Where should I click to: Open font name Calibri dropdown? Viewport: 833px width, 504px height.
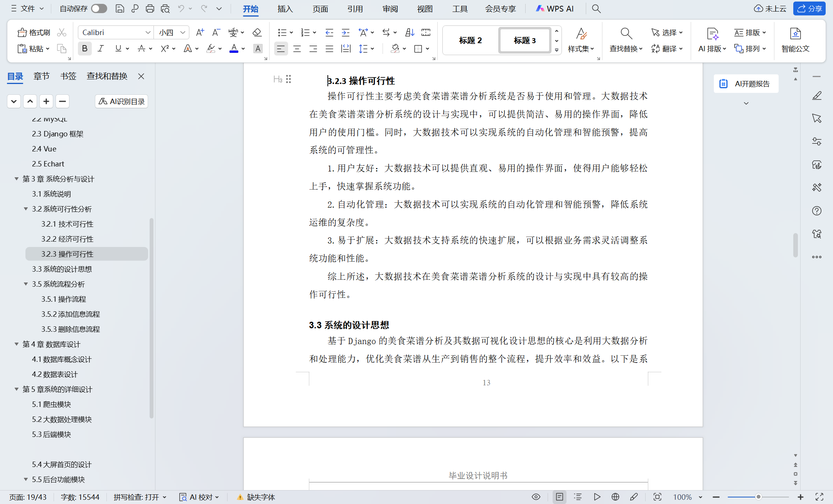tap(148, 32)
